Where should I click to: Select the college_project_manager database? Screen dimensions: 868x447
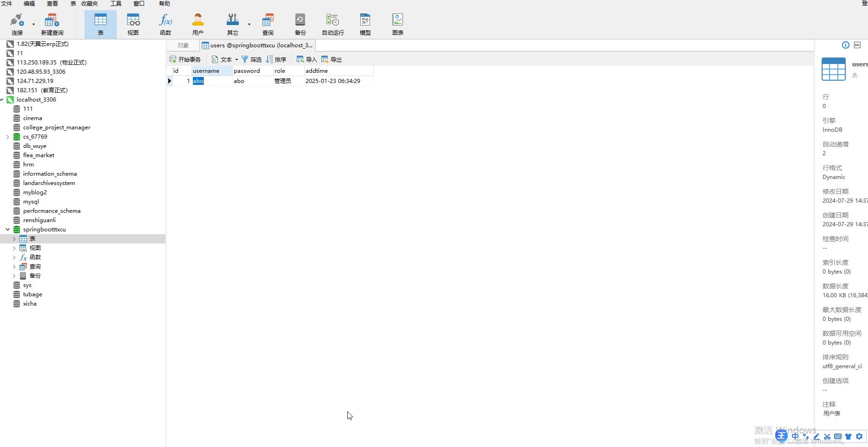[57, 128]
